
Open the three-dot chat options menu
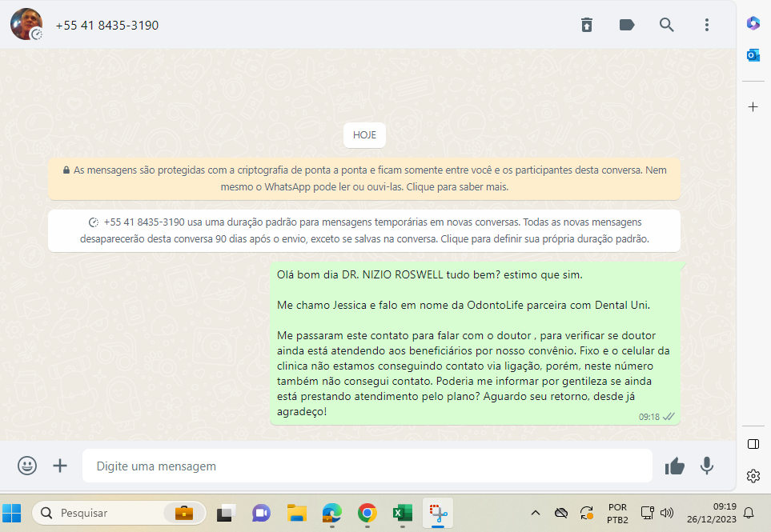pyautogui.click(x=706, y=25)
